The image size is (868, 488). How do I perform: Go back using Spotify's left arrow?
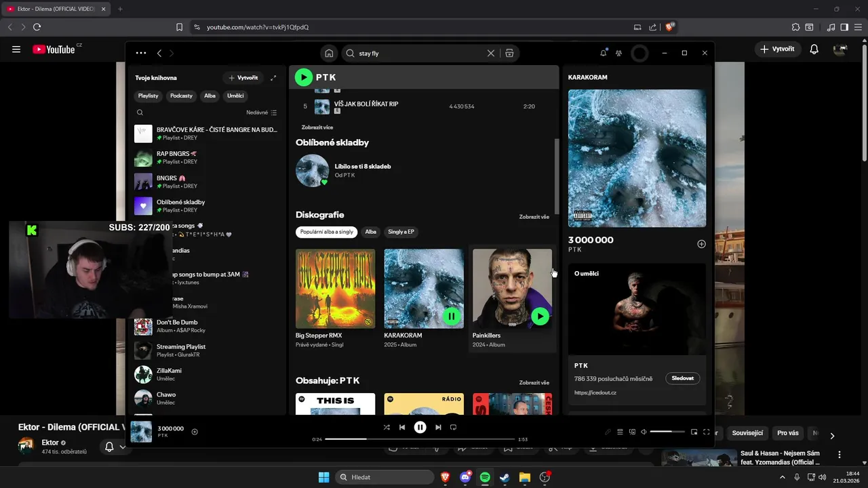159,53
